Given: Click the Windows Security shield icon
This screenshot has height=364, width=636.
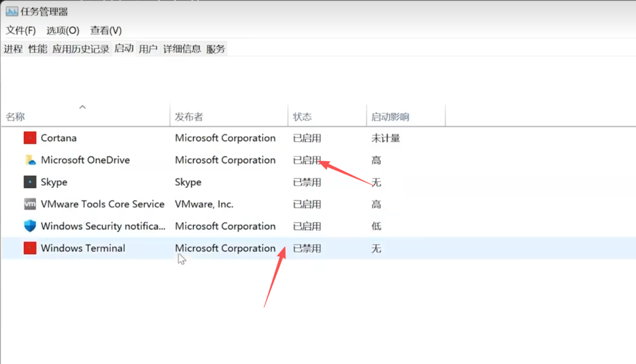Looking at the screenshot, I should [30, 226].
